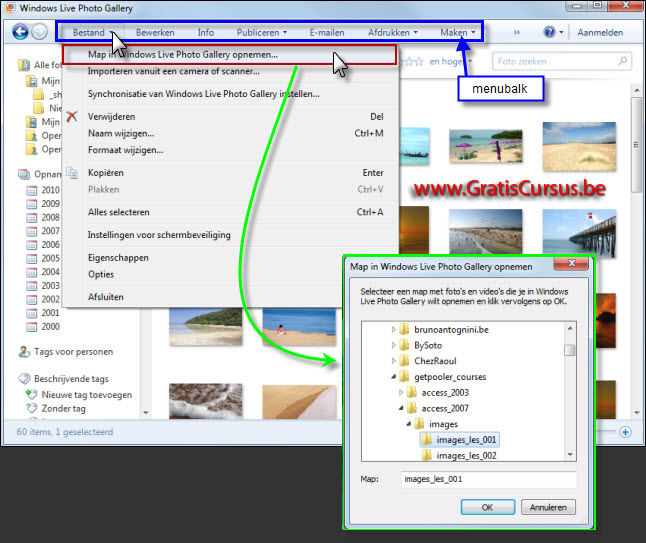646x543 pixels.
Task: Click the Beschrijvende tags icon
Action: (24, 378)
